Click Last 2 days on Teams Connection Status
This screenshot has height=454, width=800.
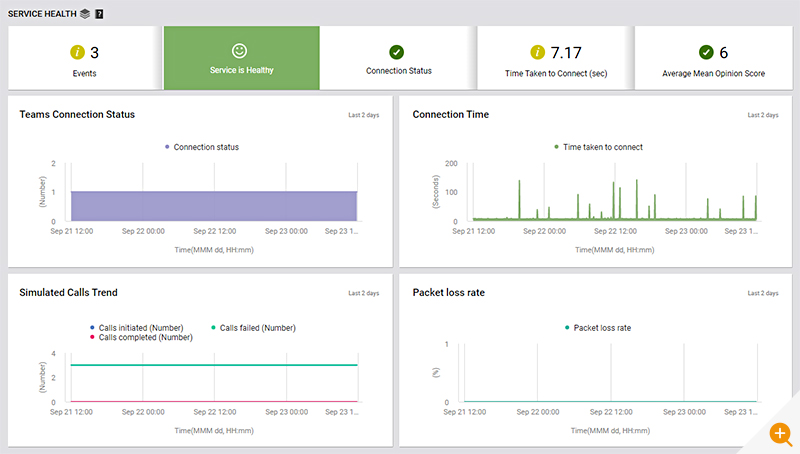(x=364, y=115)
